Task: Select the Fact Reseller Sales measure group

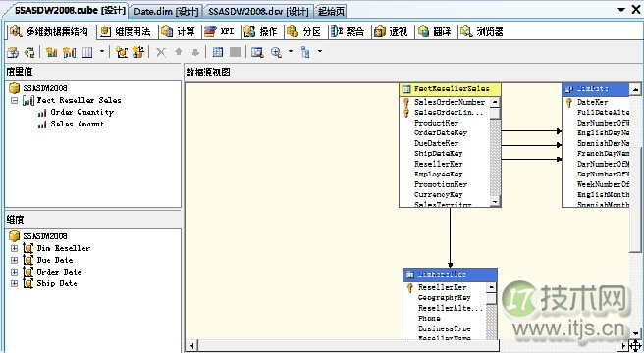Action: coord(79,100)
